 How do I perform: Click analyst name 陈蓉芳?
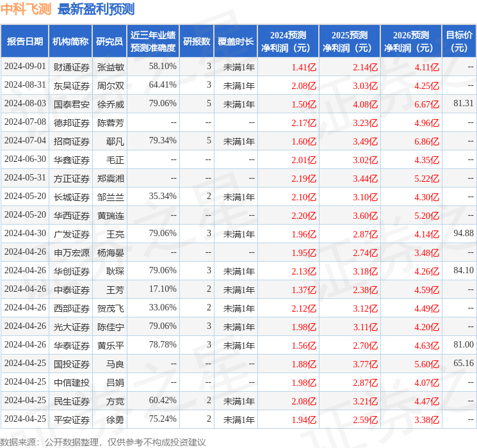(110, 123)
